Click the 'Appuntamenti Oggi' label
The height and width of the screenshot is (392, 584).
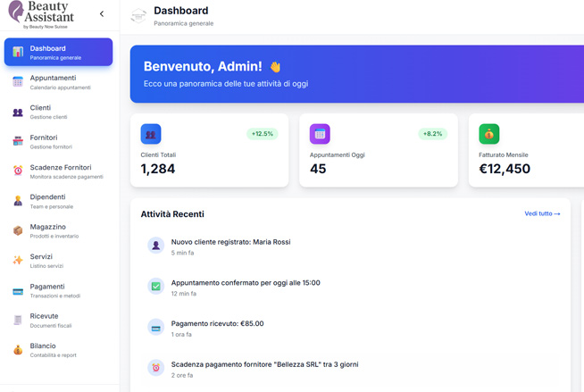tap(337, 154)
